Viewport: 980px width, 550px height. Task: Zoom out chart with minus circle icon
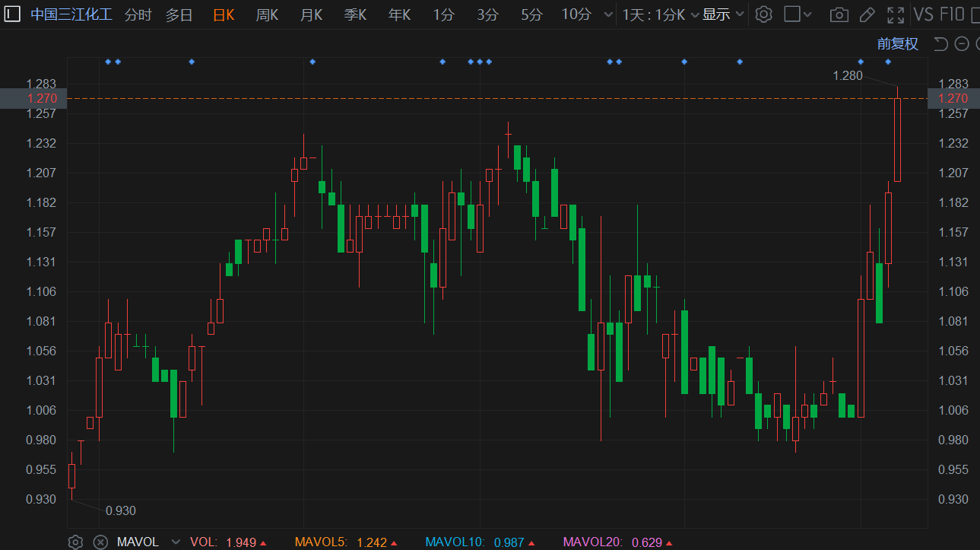coord(962,44)
